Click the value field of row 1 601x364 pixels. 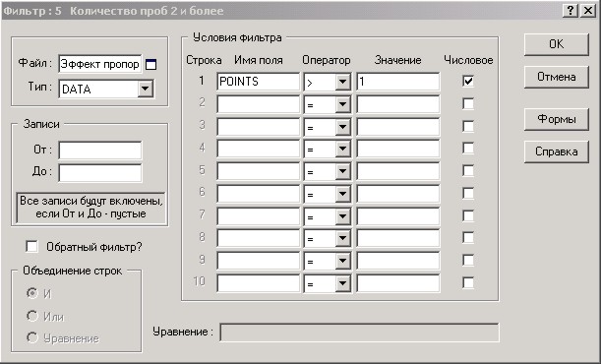pyautogui.click(x=397, y=82)
